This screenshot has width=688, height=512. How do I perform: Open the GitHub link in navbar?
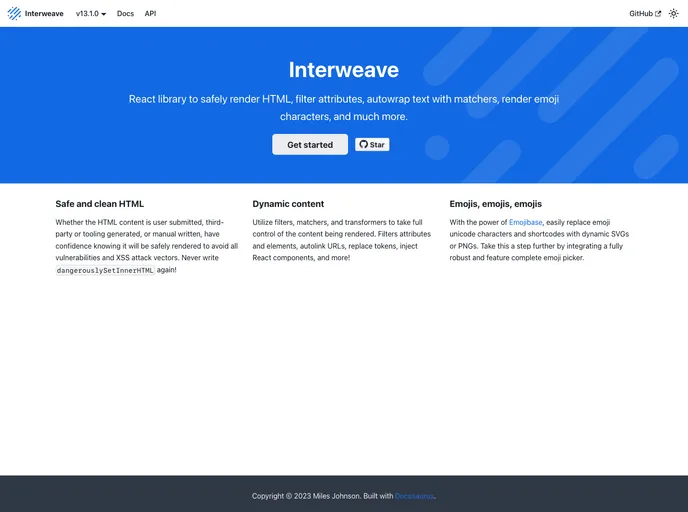pyautogui.click(x=645, y=14)
